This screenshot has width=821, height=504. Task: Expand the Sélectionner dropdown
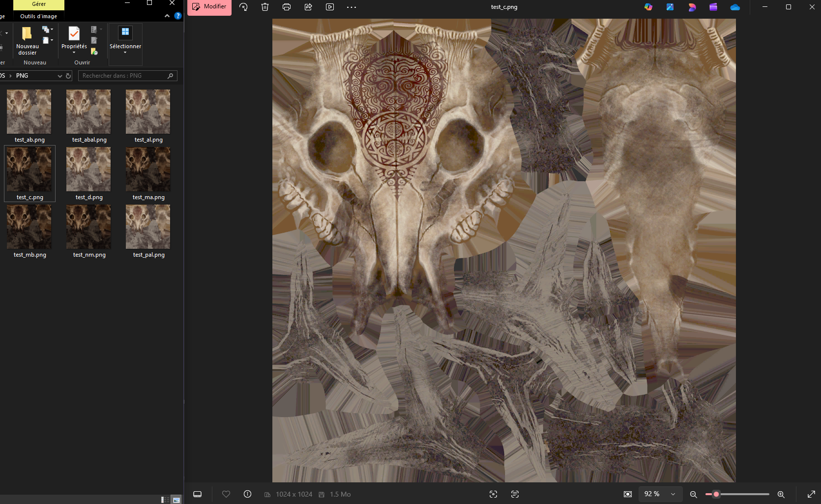point(125,53)
